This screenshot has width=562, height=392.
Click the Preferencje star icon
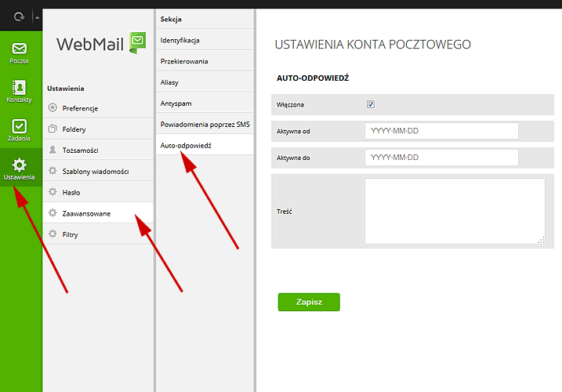(x=53, y=107)
